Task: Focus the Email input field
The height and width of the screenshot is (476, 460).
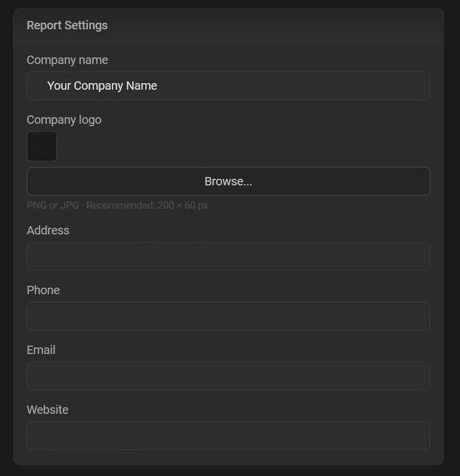Action: tap(229, 376)
